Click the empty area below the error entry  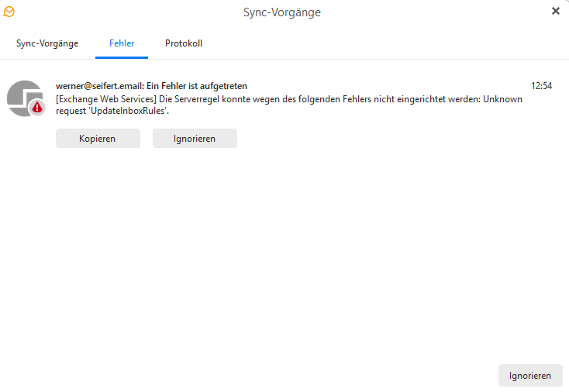click(x=284, y=256)
